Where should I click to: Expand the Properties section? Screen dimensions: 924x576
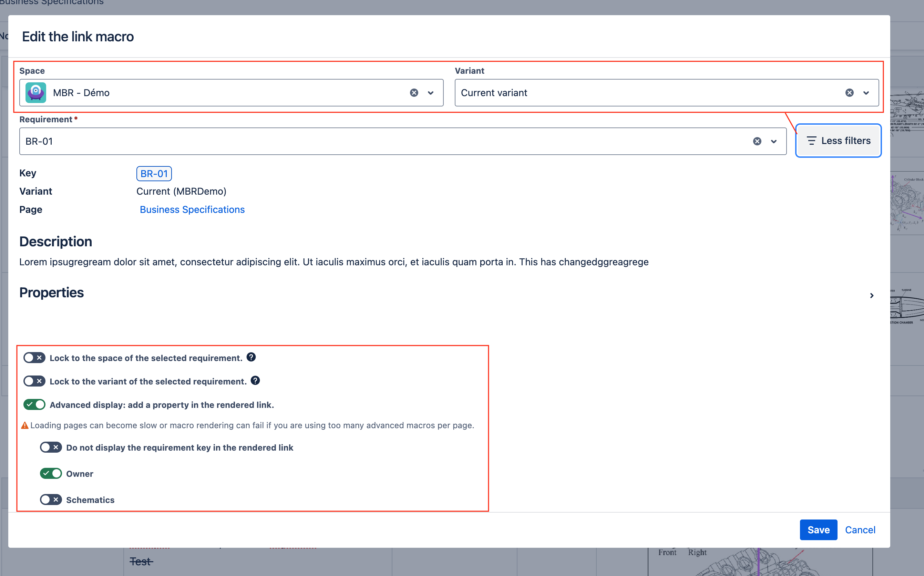[872, 295]
